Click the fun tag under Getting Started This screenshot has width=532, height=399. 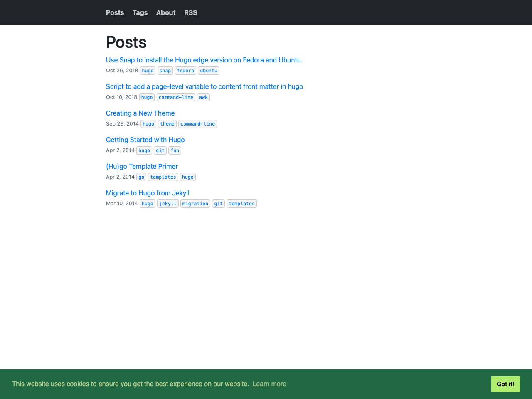tap(175, 150)
